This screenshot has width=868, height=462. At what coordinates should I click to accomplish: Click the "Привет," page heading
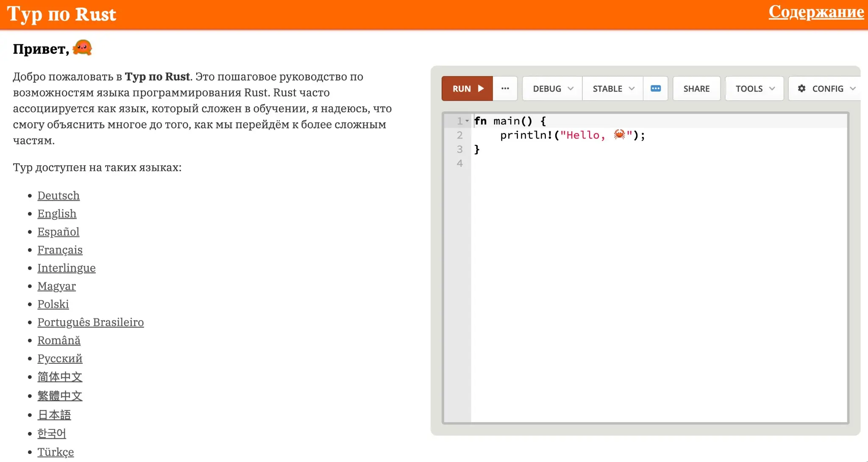[41, 49]
